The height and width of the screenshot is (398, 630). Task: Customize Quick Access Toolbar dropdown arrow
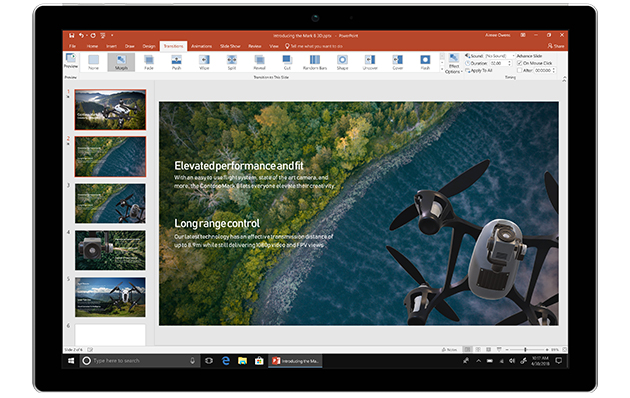pos(112,35)
